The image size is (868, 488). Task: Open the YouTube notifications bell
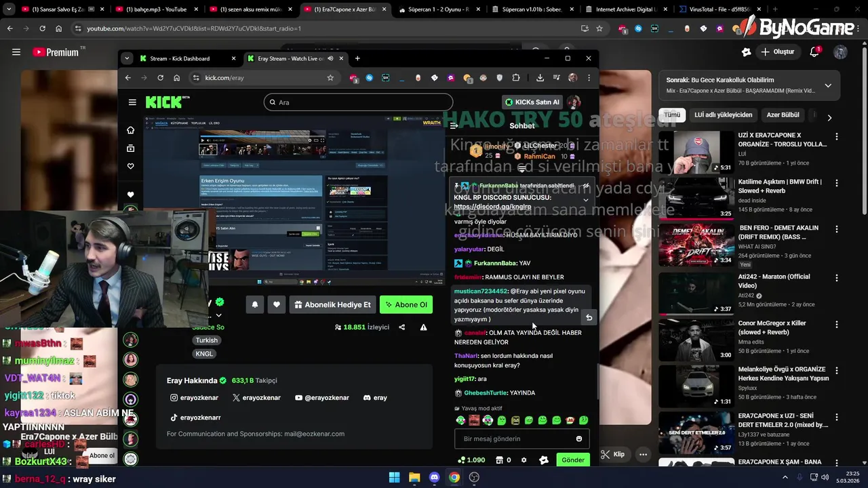pyautogui.click(x=814, y=52)
